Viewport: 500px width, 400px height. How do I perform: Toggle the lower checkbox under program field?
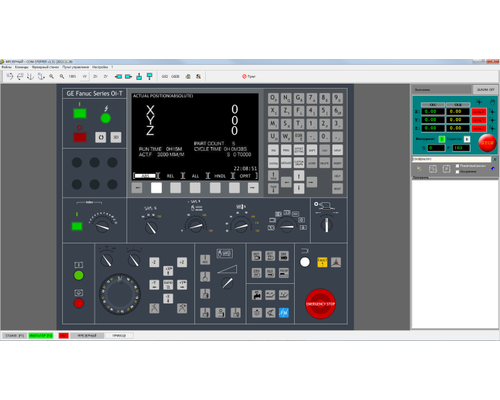[457, 171]
